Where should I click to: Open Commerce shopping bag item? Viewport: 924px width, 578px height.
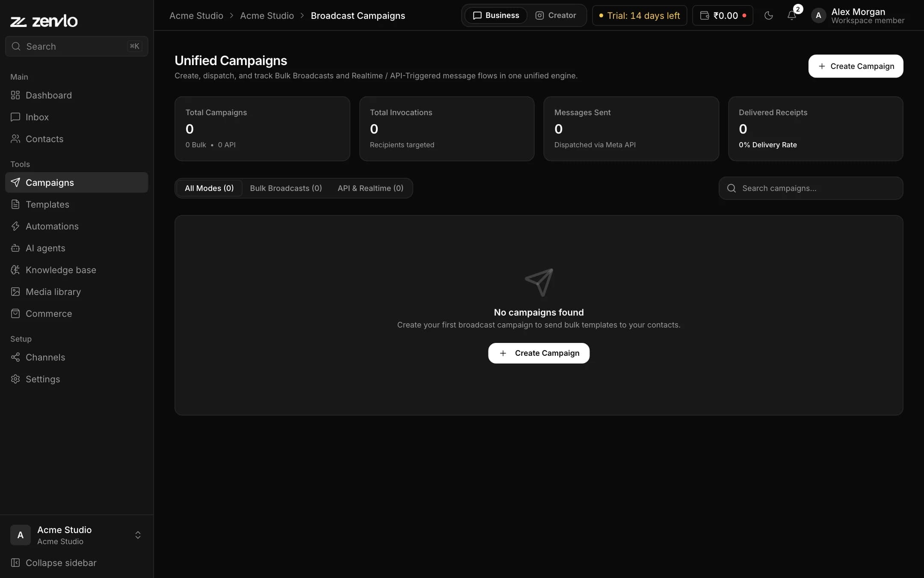click(x=77, y=313)
